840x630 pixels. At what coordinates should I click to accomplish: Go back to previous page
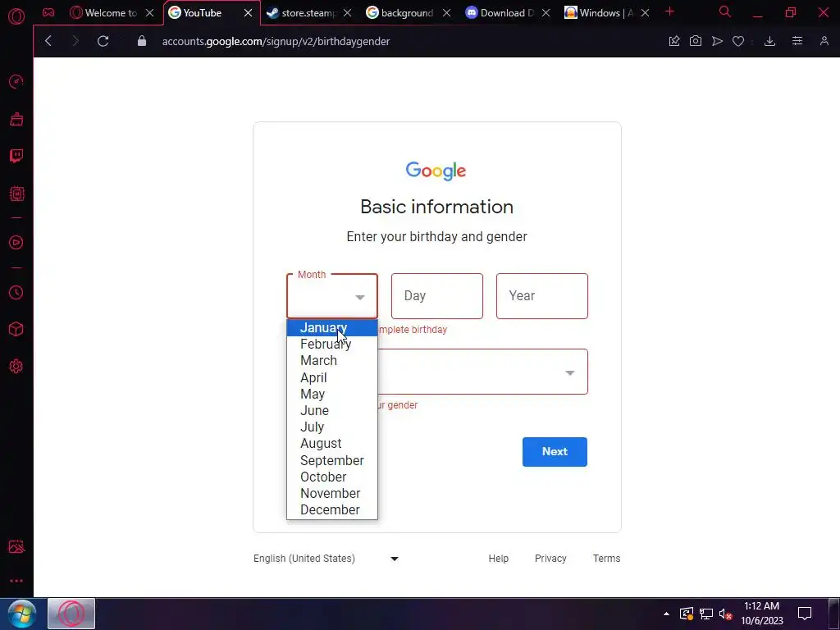click(x=48, y=41)
